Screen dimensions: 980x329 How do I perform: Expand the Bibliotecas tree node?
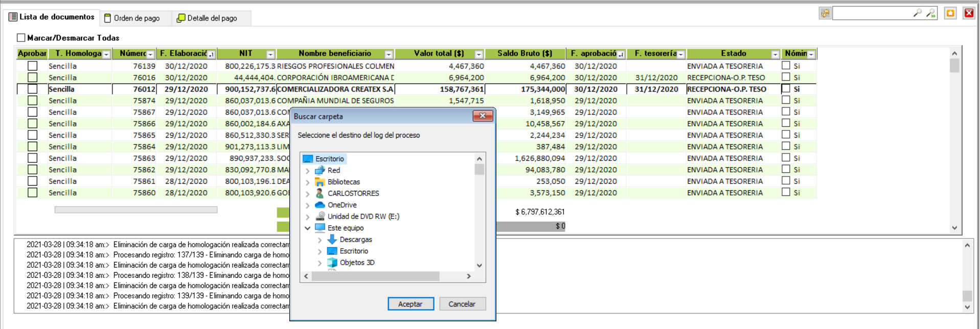tap(308, 182)
